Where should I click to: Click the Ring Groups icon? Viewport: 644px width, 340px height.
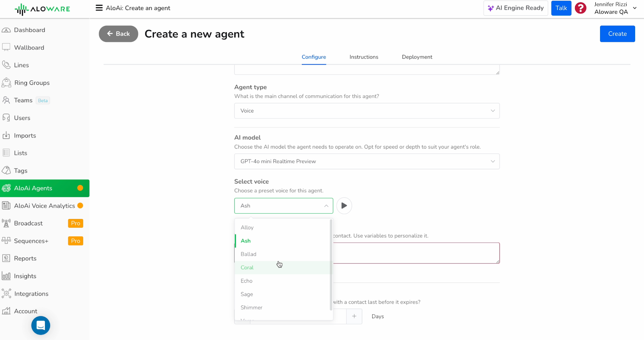pyautogui.click(x=6, y=82)
